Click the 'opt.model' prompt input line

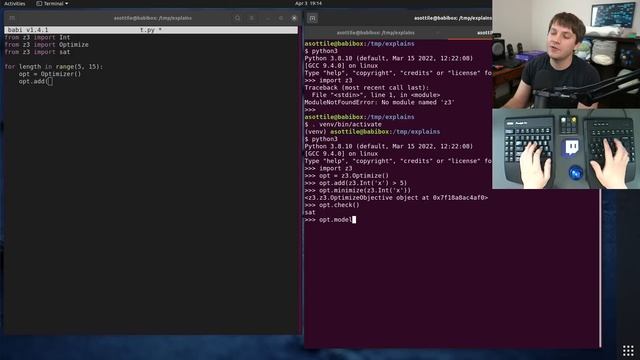point(330,220)
